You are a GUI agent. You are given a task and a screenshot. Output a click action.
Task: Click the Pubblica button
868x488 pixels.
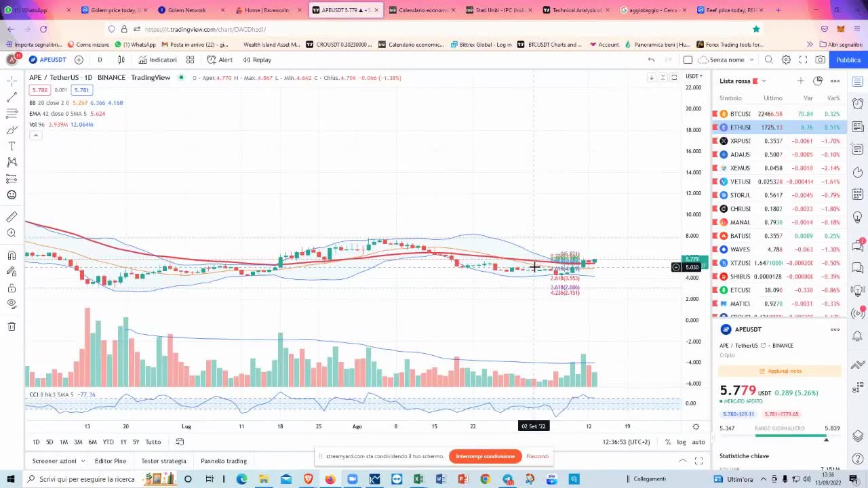[848, 60]
